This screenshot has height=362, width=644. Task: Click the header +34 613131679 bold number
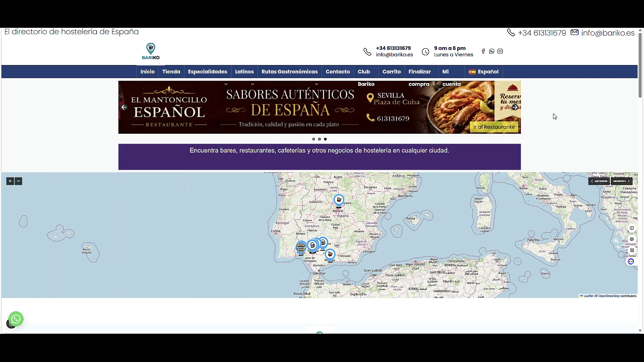click(x=393, y=48)
